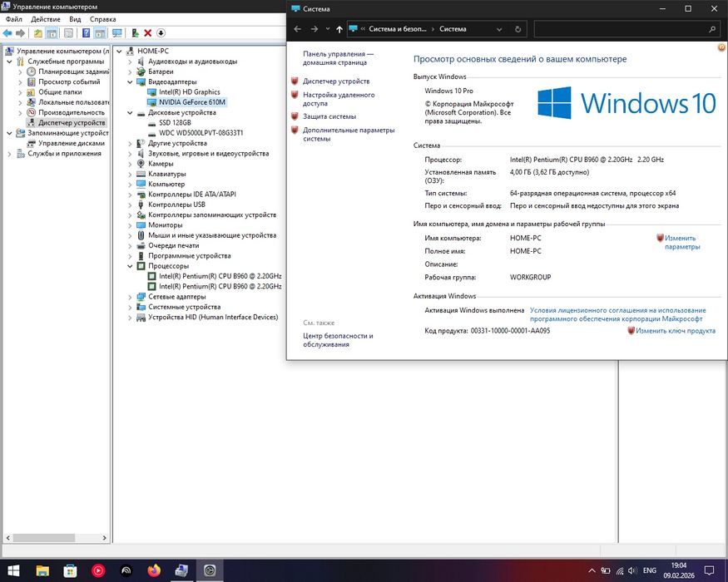Collapse the Процессоры category
Image resolution: width=728 pixels, height=582 pixels.
(131, 266)
